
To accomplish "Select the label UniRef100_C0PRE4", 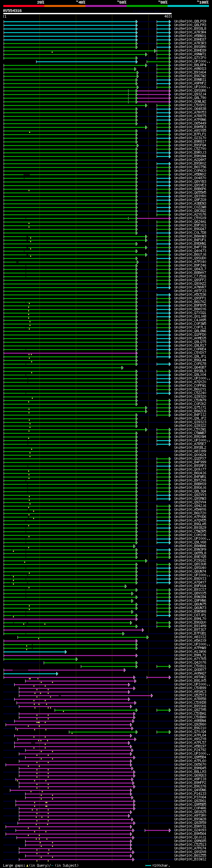I will pyautogui.click(x=190, y=349).
